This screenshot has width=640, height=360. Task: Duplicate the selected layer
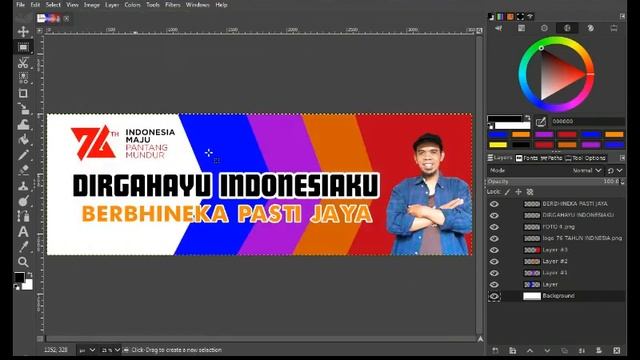tap(564, 351)
